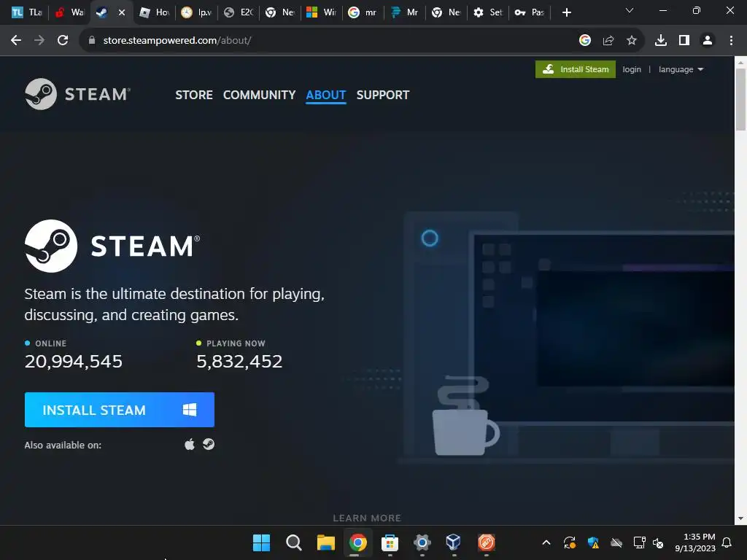
Task: Click the scrollbar down arrow
Action: tap(740, 518)
